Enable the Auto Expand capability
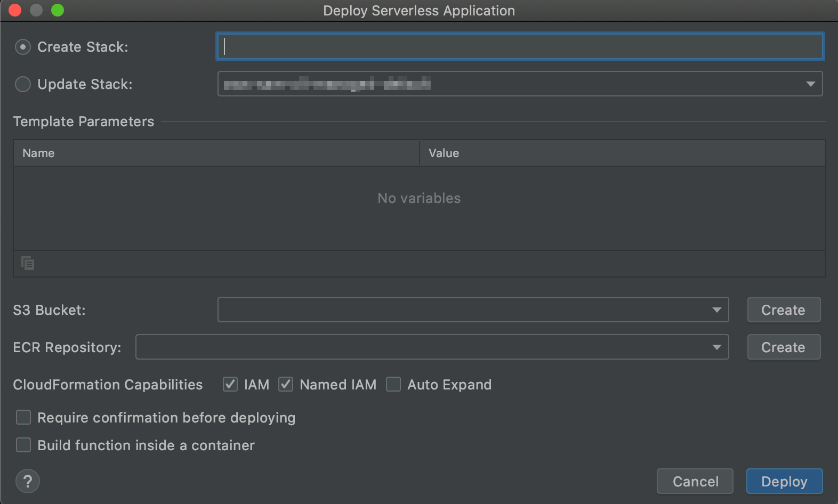Image resolution: width=838 pixels, height=504 pixels. (393, 384)
